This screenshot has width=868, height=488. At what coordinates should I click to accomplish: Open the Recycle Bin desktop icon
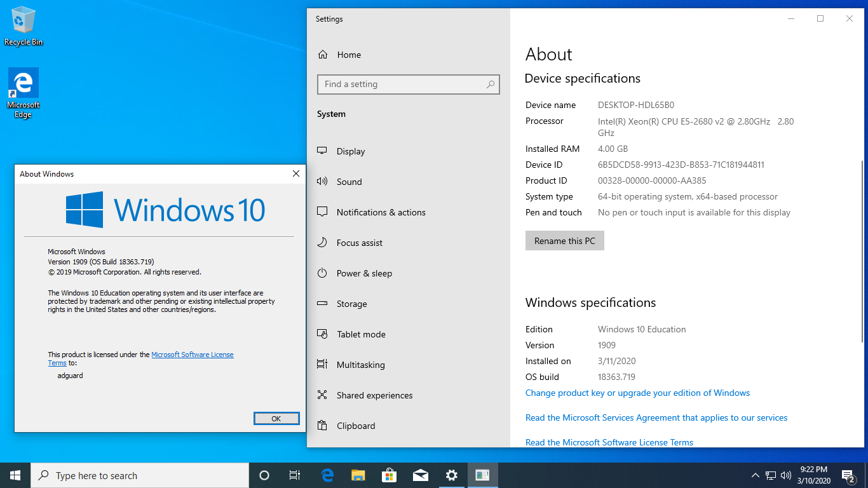click(24, 26)
